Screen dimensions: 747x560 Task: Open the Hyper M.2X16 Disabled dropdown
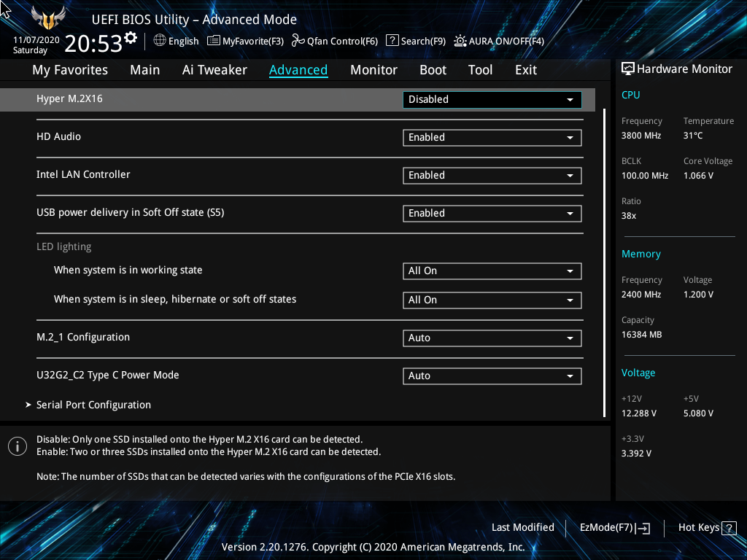(492, 99)
